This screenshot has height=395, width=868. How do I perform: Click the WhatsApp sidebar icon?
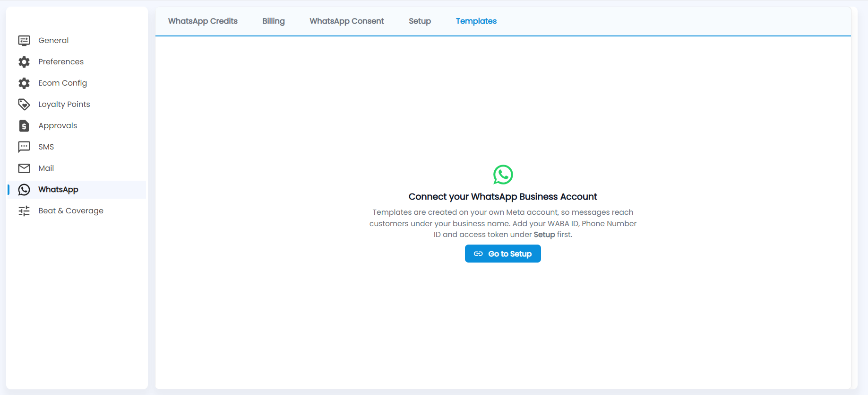24,190
